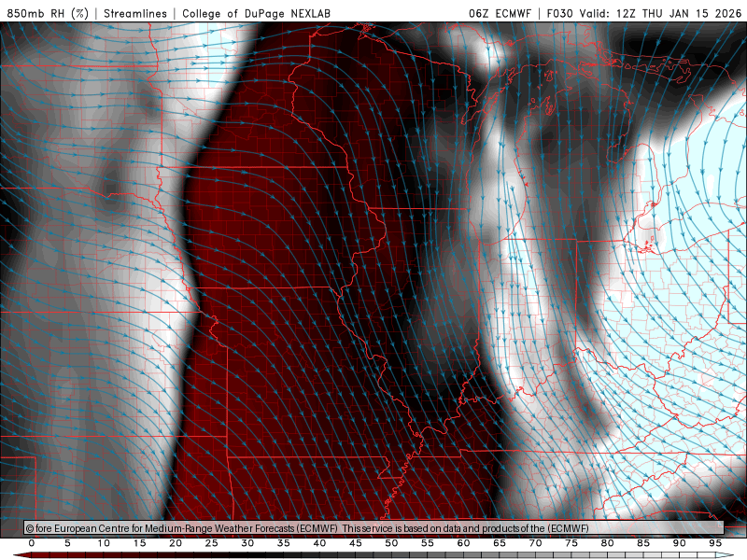Click the "80" label on humidity scale
The image size is (747, 560).
point(608,543)
